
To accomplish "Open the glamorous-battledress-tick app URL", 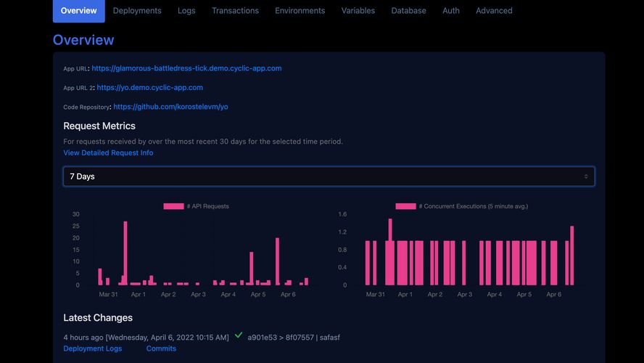I will pos(186,68).
